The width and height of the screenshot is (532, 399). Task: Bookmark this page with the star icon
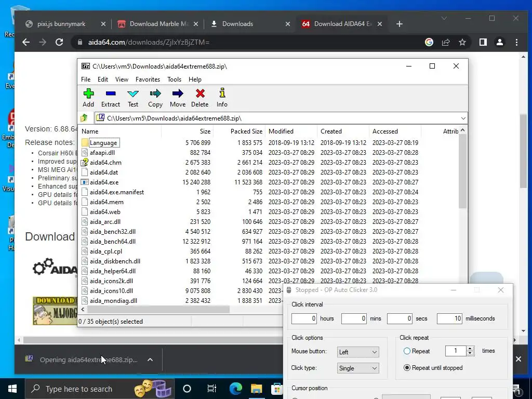click(462, 42)
